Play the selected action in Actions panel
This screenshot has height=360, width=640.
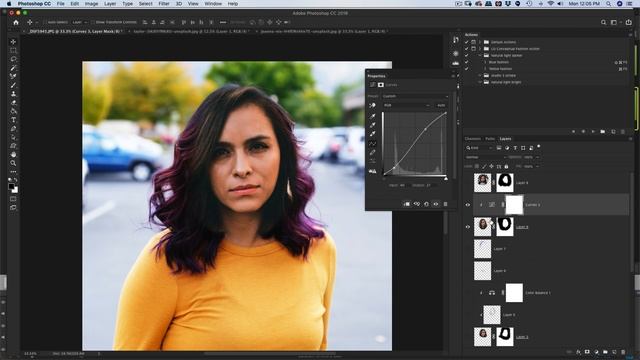point(593,131)
